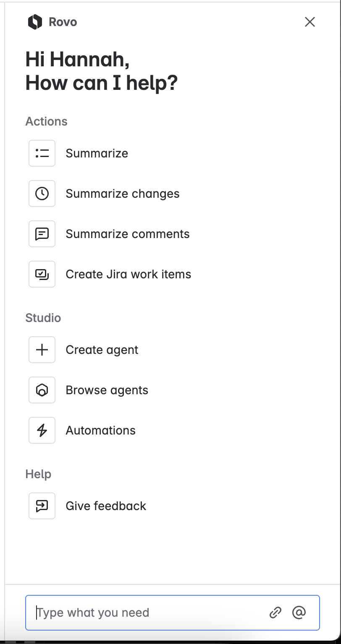Image resolution: width=341 pixels, height=644 pixels.
Task: Open Automations
Action: pyautogui.click(x=100, y=430)
